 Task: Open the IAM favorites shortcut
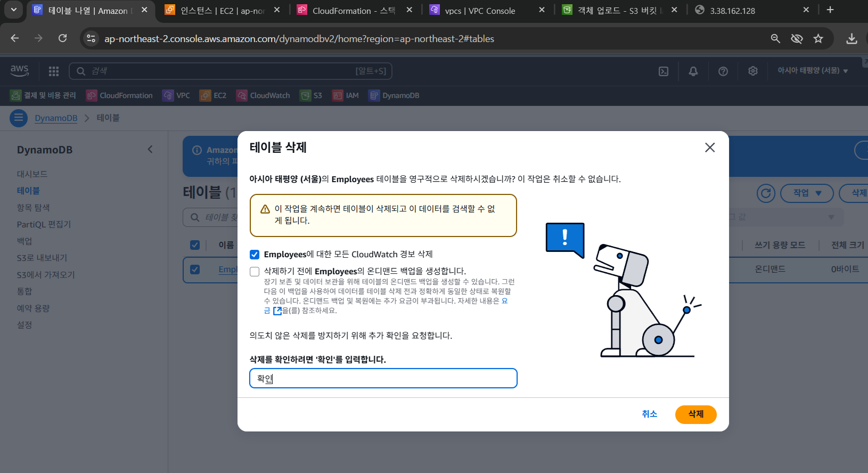click(x=346, y=95)
